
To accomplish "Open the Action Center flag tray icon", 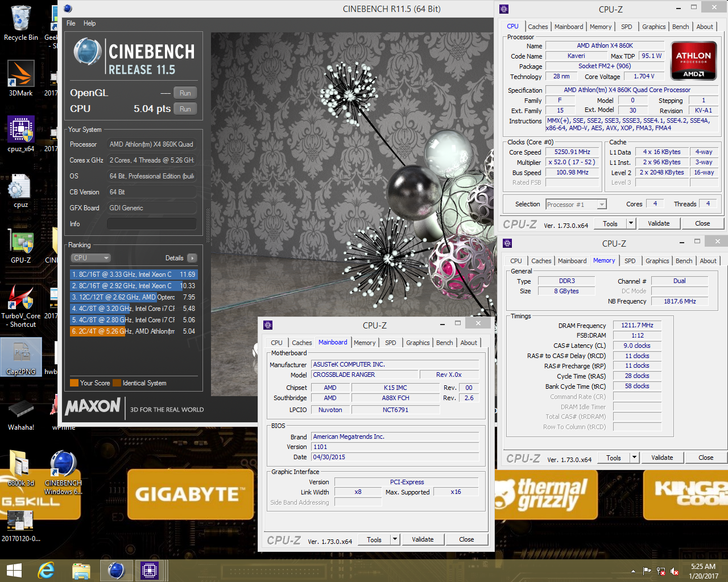I will [647, 571].
